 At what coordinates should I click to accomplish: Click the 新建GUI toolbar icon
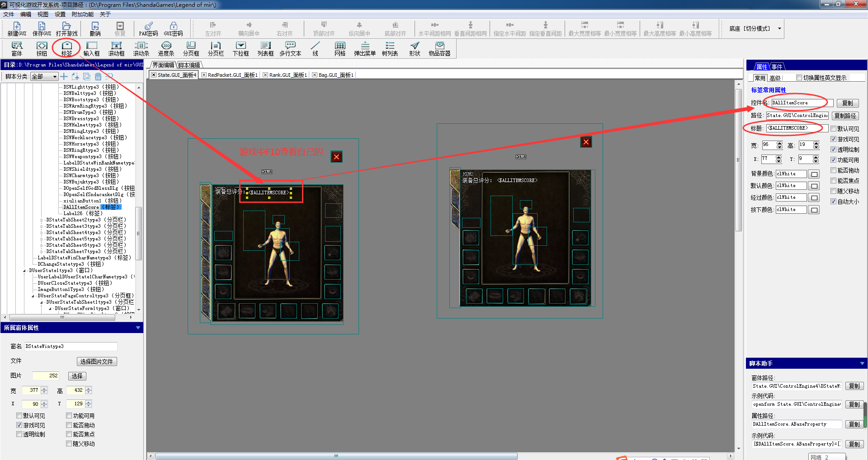[x=17, y=29]
